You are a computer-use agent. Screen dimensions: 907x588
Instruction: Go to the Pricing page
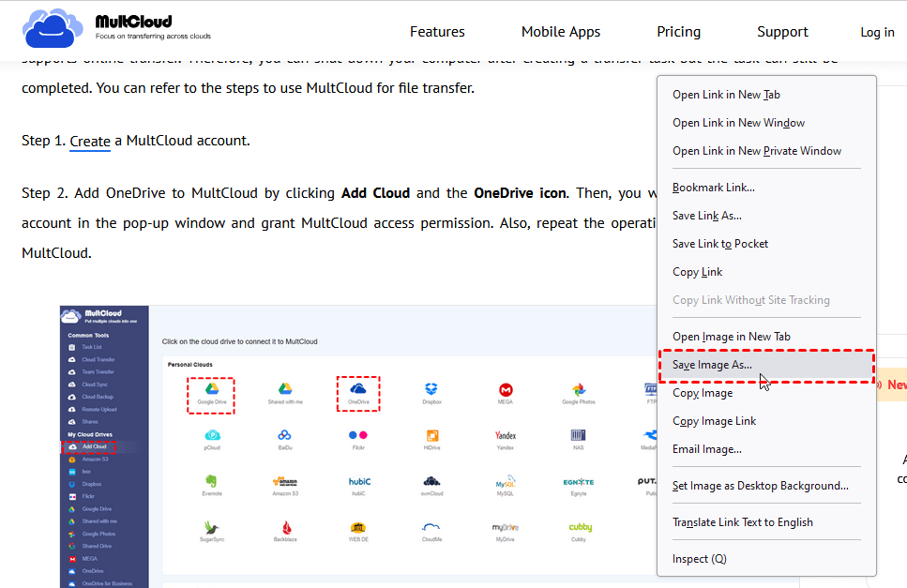coord(678,32)
